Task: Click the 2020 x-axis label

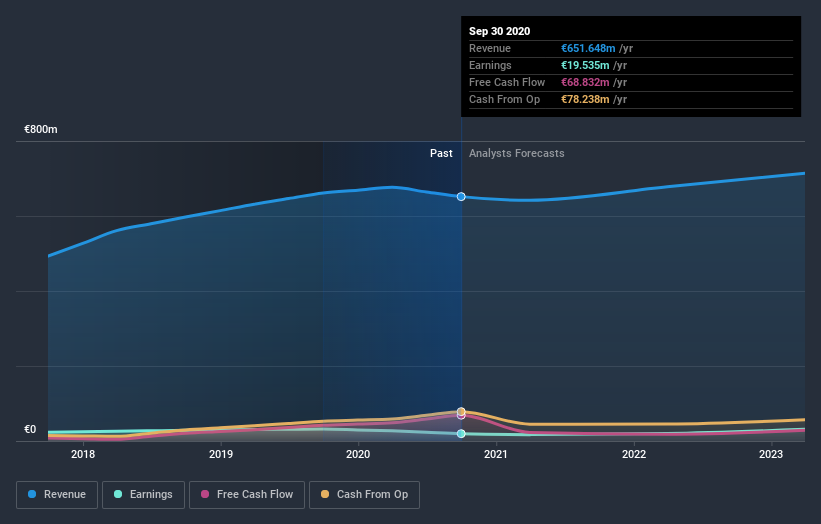Action: pyautogui.click(x=358, y=454)
